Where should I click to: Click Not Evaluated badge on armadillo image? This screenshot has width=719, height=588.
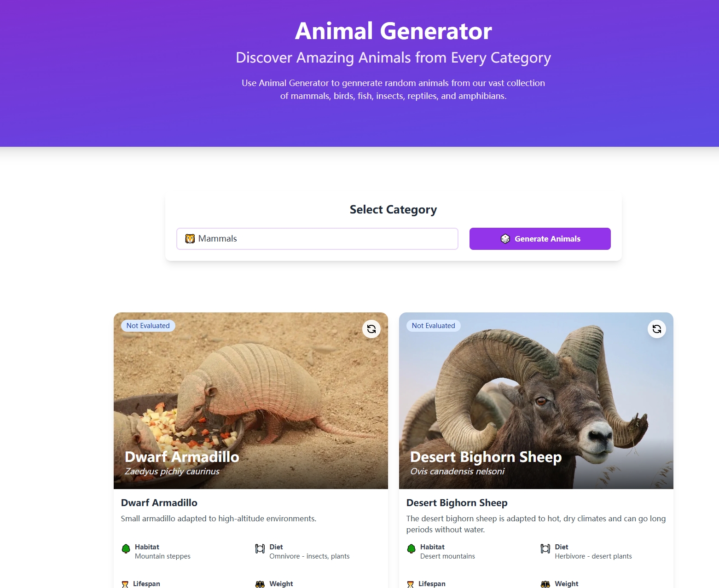(x=148, y=326)
